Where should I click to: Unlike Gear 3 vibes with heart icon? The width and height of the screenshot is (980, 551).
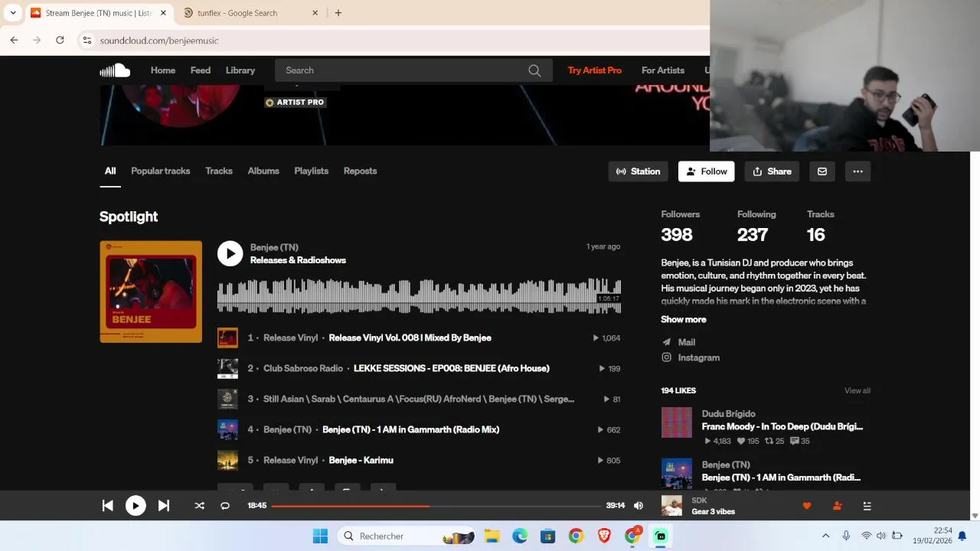pyautogui.click(x=806, y=506)
